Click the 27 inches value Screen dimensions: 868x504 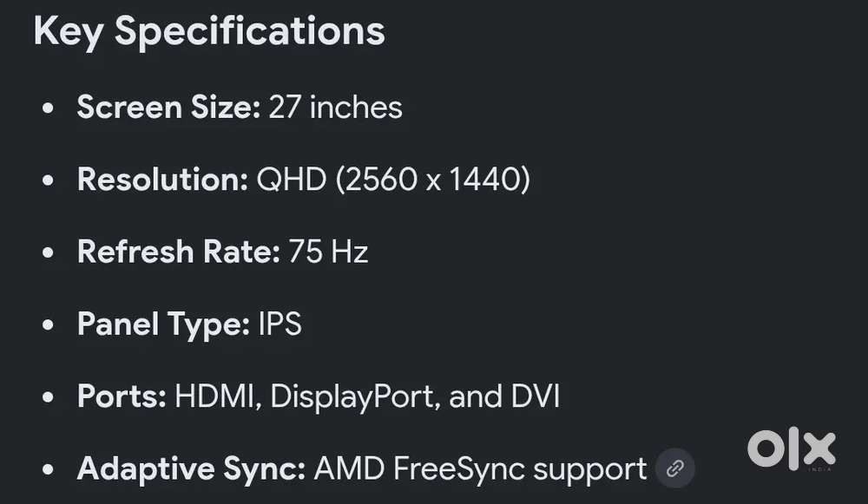tap(335, 107)
